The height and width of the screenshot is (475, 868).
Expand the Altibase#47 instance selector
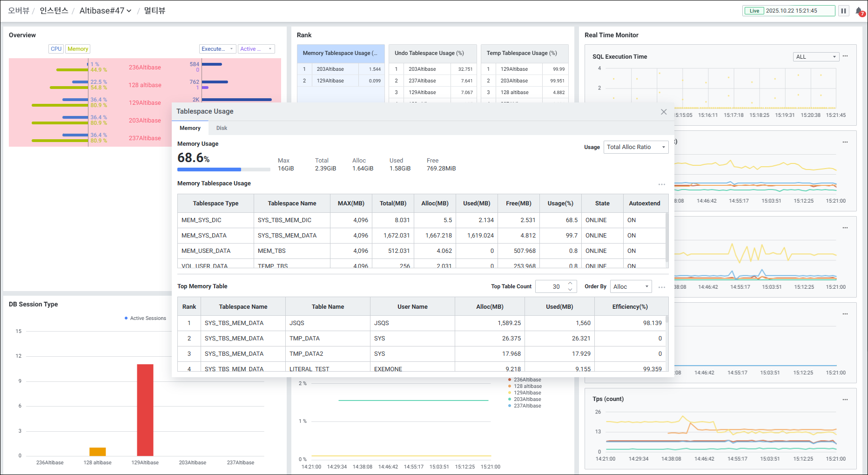[105, 11]
